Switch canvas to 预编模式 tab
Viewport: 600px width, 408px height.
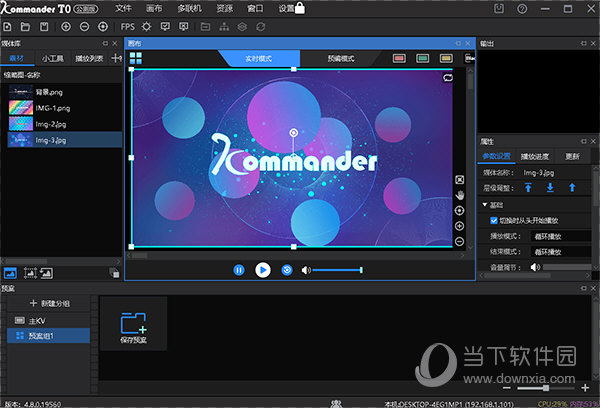coord(341,59)
